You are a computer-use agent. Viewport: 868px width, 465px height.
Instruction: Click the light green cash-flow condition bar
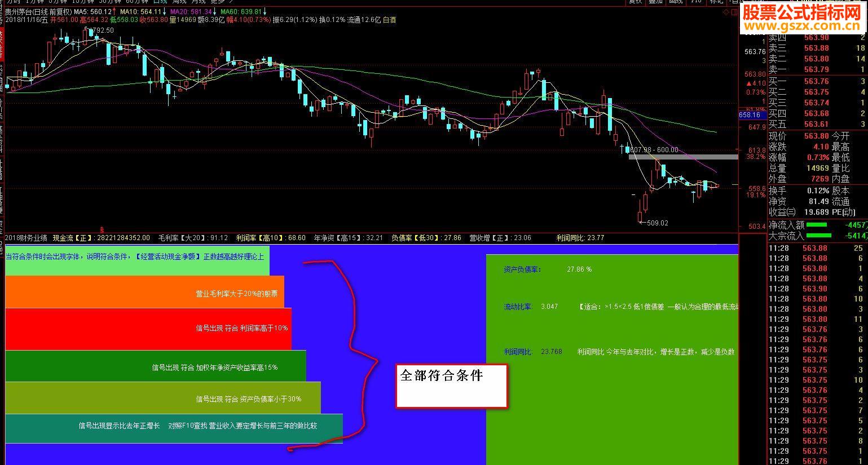click(x=137, y=260)
